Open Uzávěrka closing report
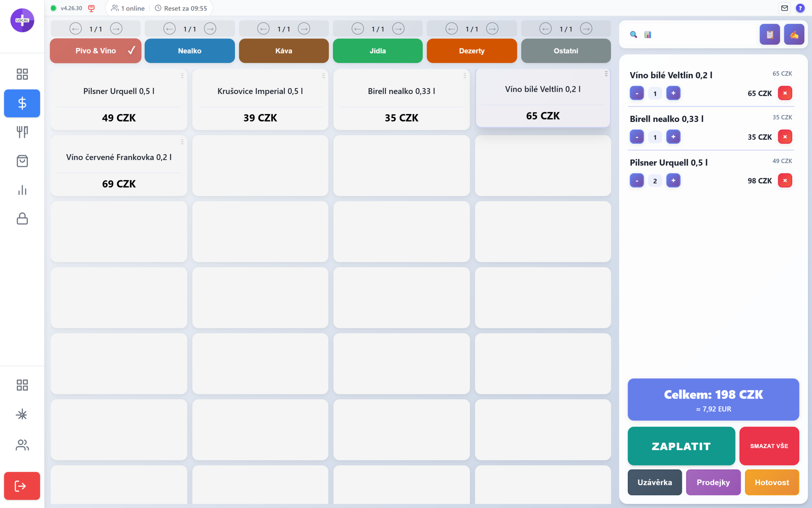The image size is (812, 508). point(655,482)
